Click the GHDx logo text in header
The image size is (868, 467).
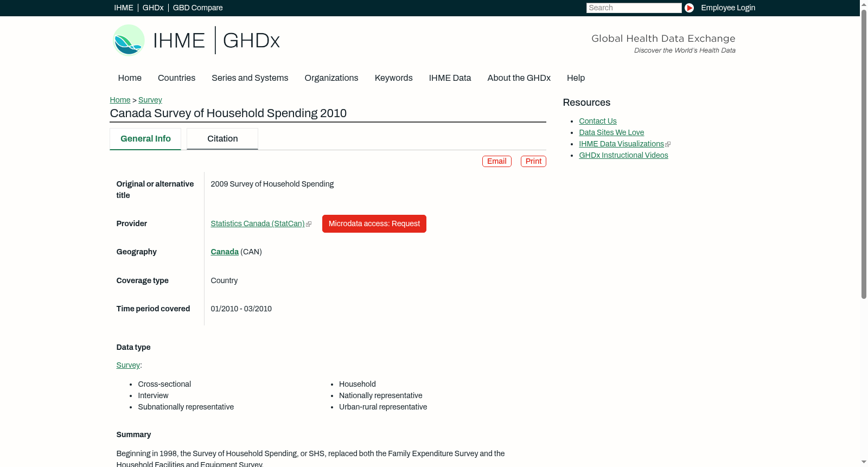[x=251, y=41]
